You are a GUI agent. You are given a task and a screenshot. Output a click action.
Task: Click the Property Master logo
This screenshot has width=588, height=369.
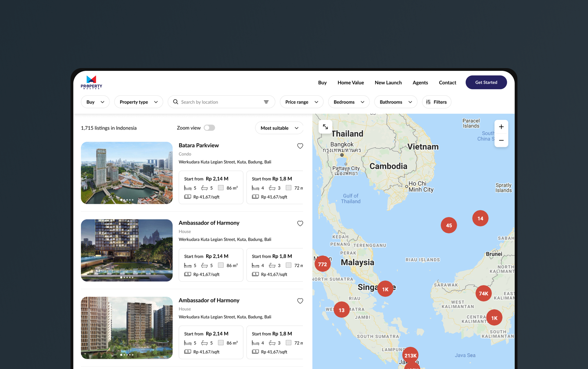coord(92,82)
